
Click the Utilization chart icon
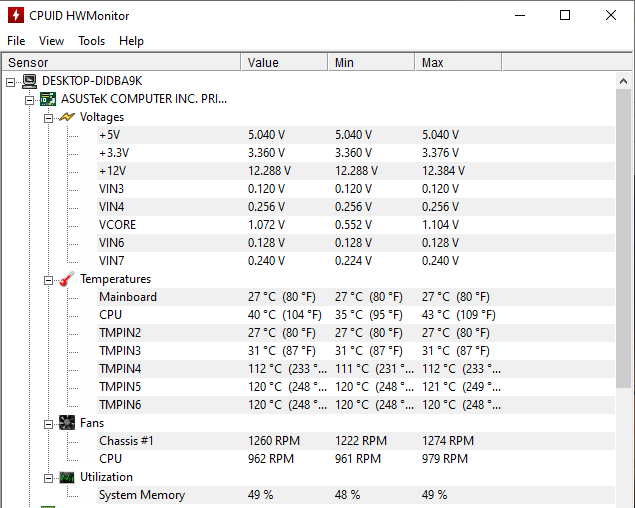coord(67,477)
